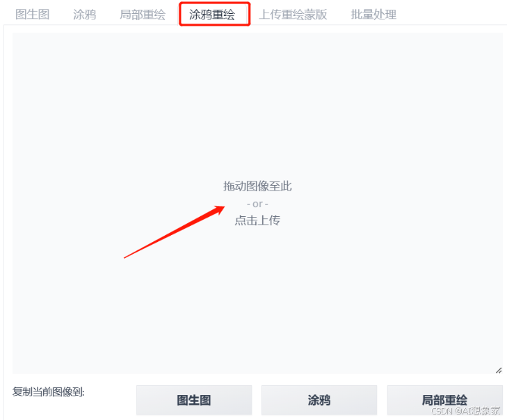
Task: Switch to the 图生图 tab
Action: [x=32, y=14]
